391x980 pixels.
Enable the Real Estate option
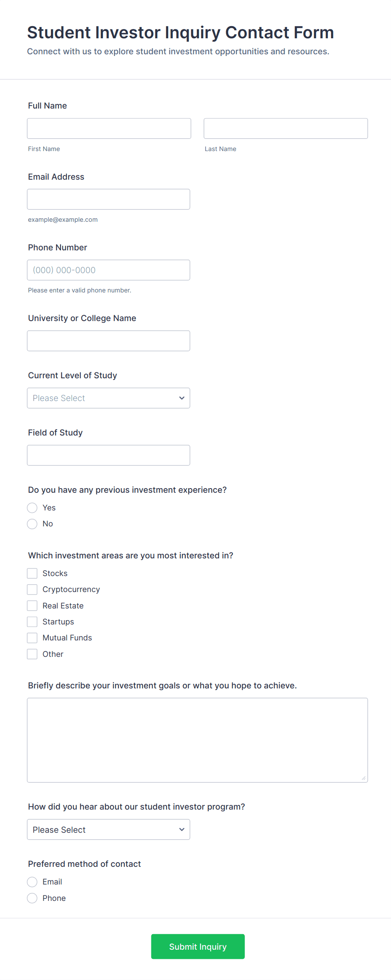pyautogui.click(x=32, y=606)
